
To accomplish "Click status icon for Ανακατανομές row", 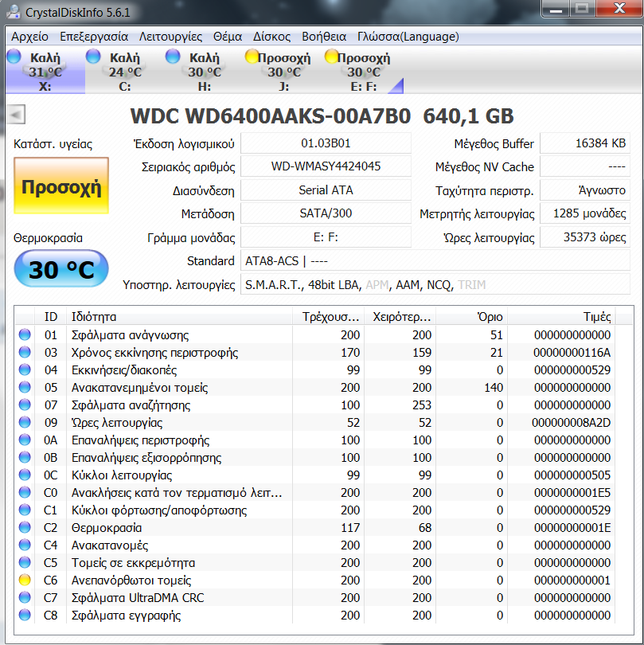I will click(25, 545).
